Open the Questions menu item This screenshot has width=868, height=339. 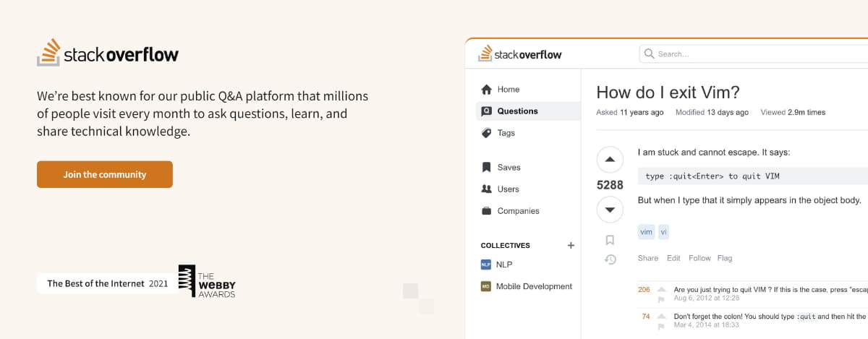(517, 111)
